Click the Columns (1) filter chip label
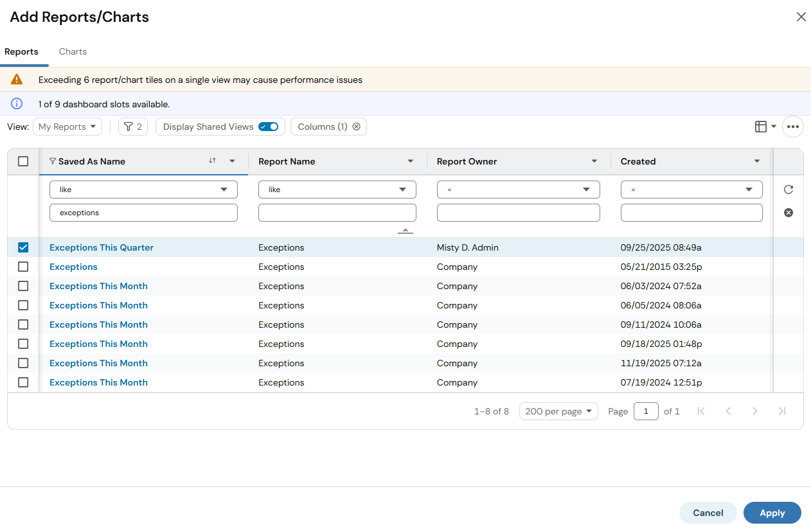This screenshot has width=811, height=532. tap(323, 127)
